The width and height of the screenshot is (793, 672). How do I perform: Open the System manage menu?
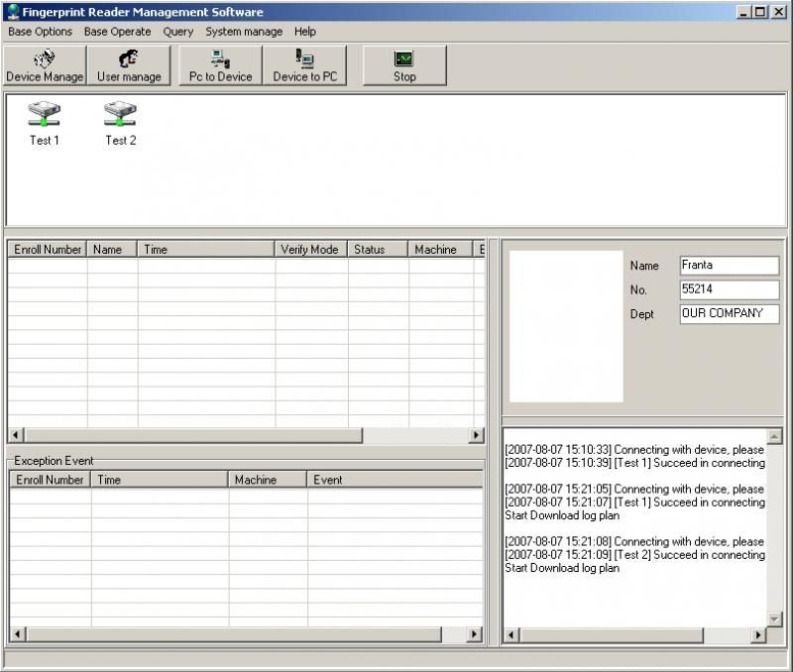coord(244,32)
